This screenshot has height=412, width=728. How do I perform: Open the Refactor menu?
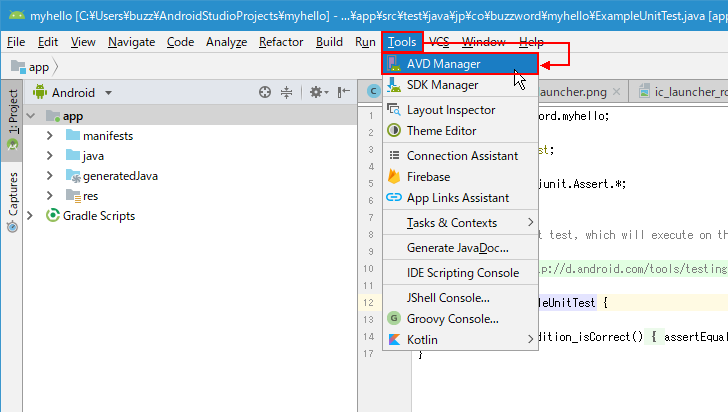point(281,42)
